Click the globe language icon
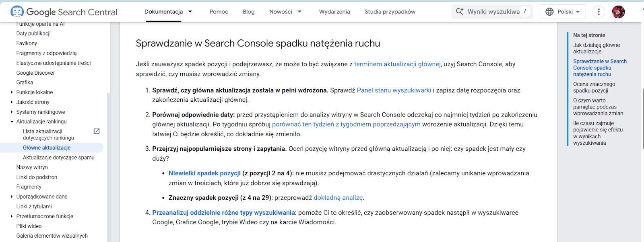644x242 pixels. point(549,12)
